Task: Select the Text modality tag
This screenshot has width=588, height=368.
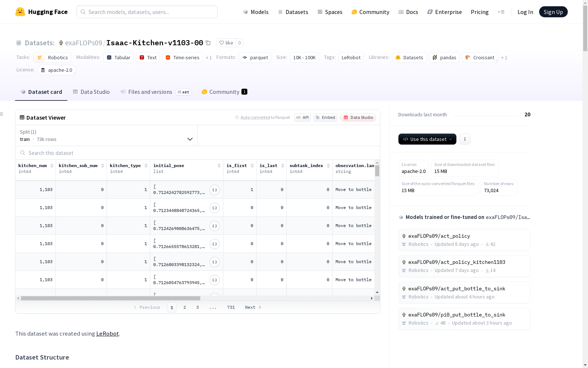Action: point(148,57)
